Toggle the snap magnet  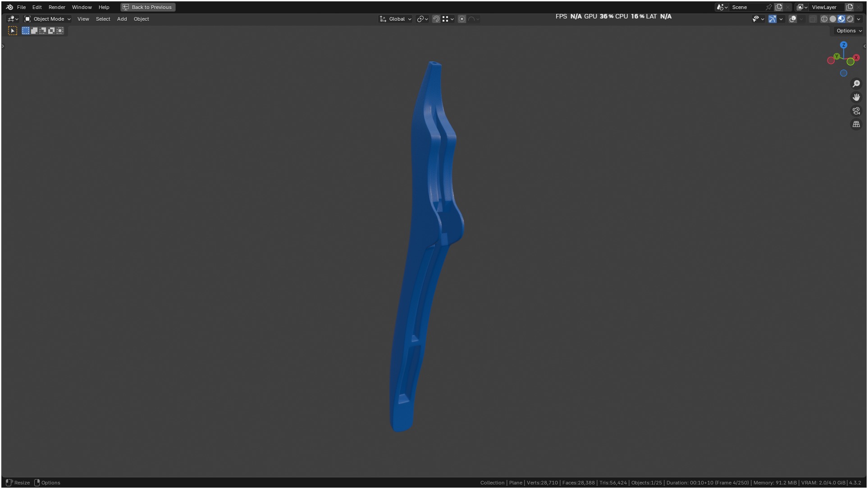436,19
